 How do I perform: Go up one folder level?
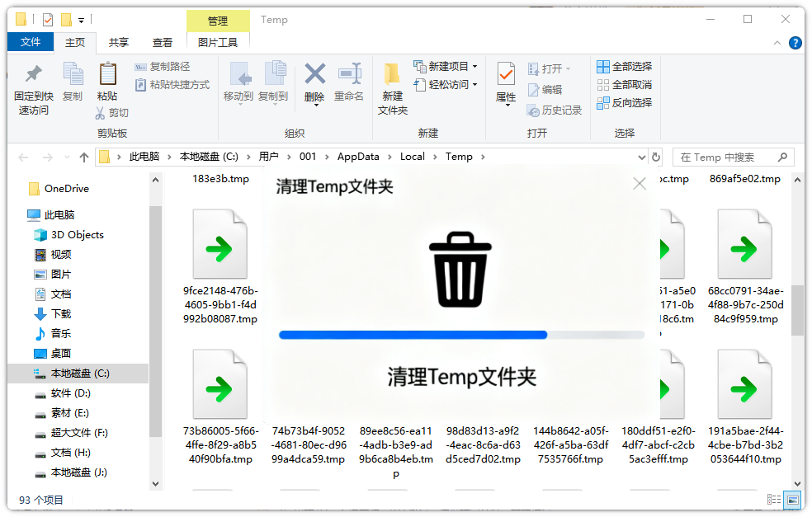point(83,157)
